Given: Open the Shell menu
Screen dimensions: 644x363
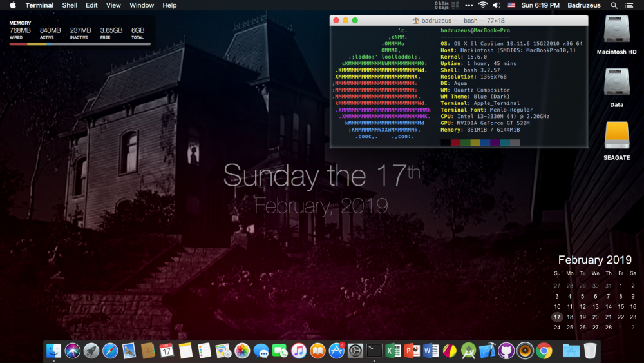Looking at the screenshot, I should point(70,5).
